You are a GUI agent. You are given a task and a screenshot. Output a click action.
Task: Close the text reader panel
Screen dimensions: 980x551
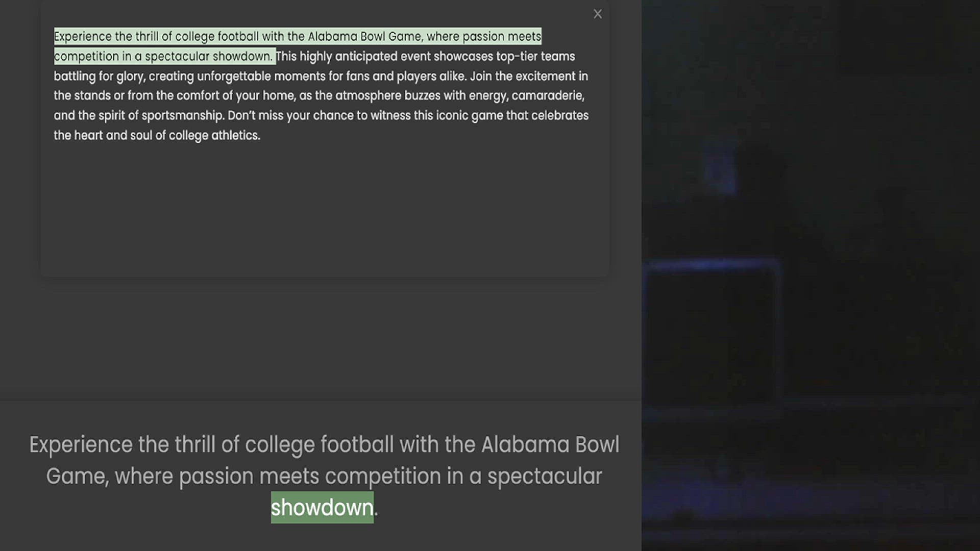598,14
